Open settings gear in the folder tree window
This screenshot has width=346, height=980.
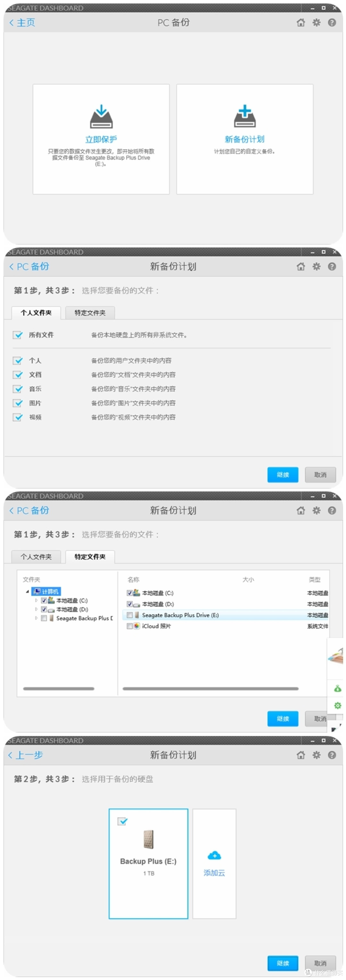316,511
